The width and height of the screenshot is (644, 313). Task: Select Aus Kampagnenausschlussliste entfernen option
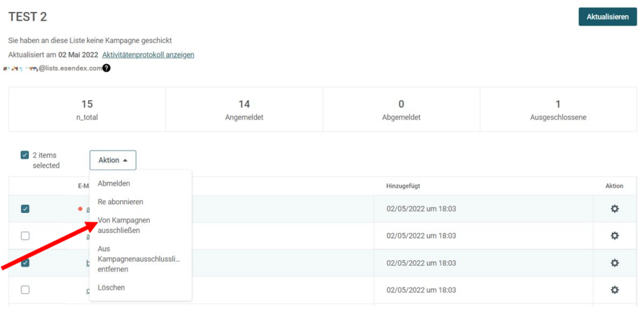[x=139, y=259]
